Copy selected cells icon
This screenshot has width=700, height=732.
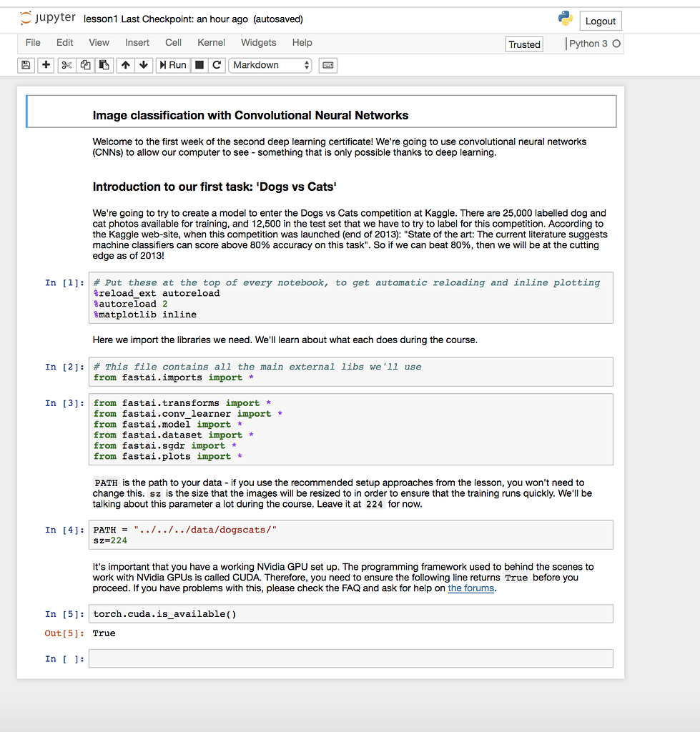[86, 65]
